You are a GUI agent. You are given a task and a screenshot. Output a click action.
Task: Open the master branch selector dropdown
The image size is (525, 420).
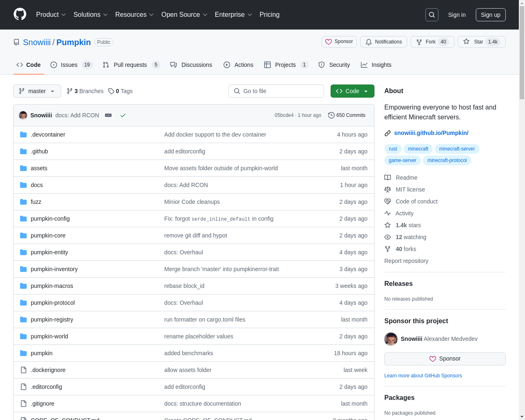(x=37, y=91)
